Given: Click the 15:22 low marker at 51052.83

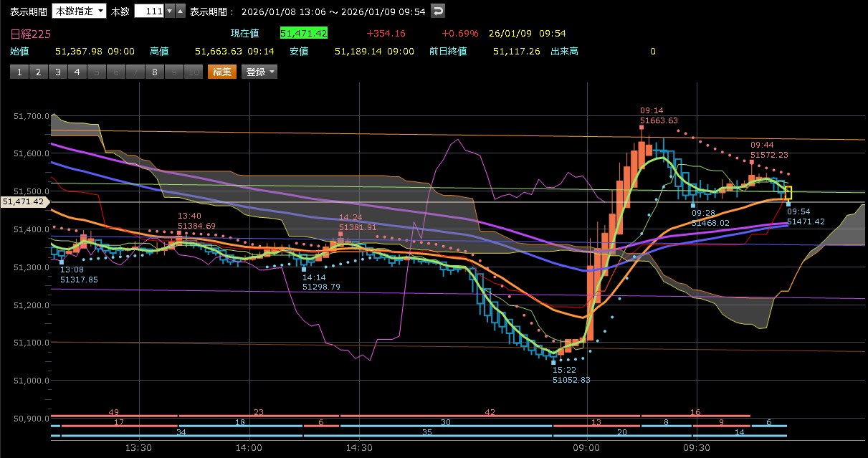Looking at the screenshot, I should coord(554,362).
